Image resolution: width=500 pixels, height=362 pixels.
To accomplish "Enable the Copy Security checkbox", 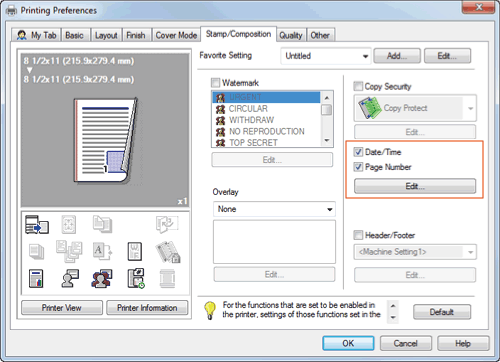I will tap(358, 86).
